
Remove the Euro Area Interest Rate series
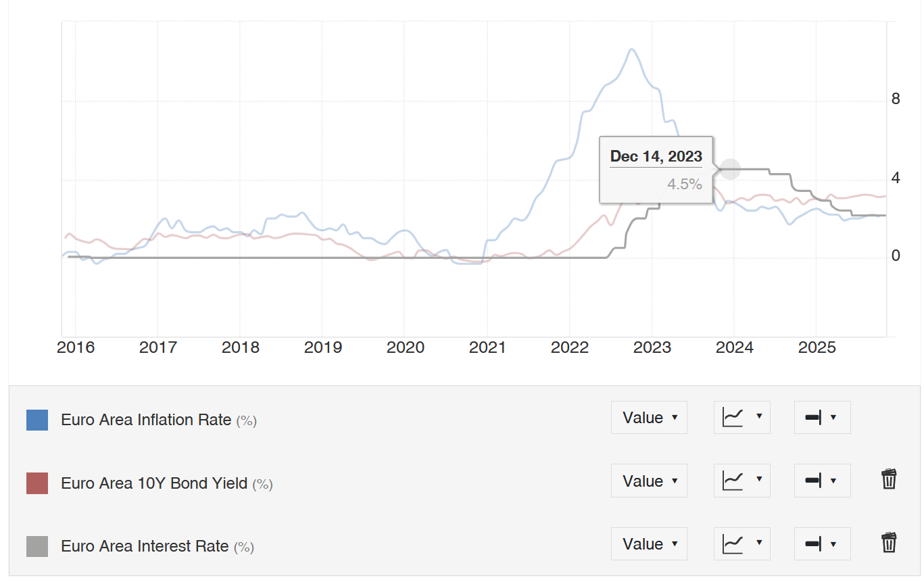(x=889, y=543)
